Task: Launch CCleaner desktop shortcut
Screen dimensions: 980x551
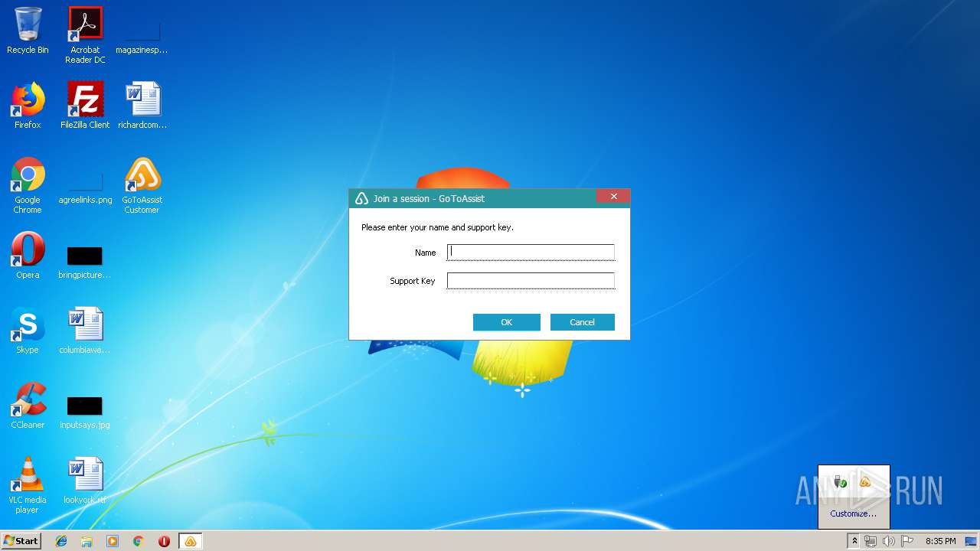Action: (28, 406)
